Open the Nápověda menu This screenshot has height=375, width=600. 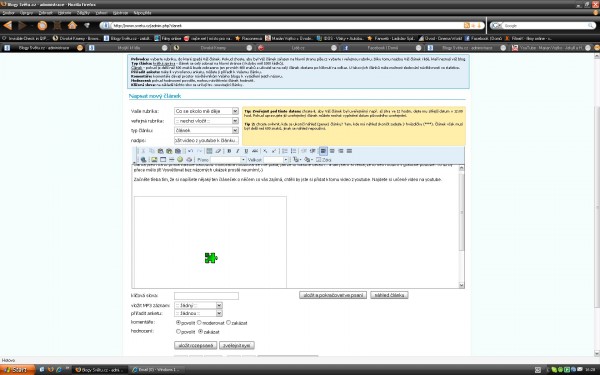(x=142, y=13)
